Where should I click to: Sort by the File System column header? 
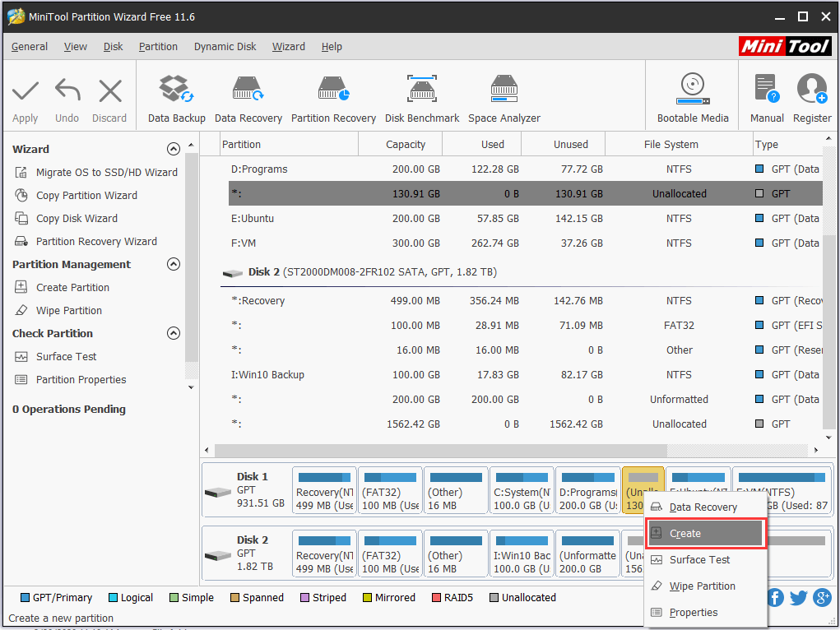click(x=679, y=145)
